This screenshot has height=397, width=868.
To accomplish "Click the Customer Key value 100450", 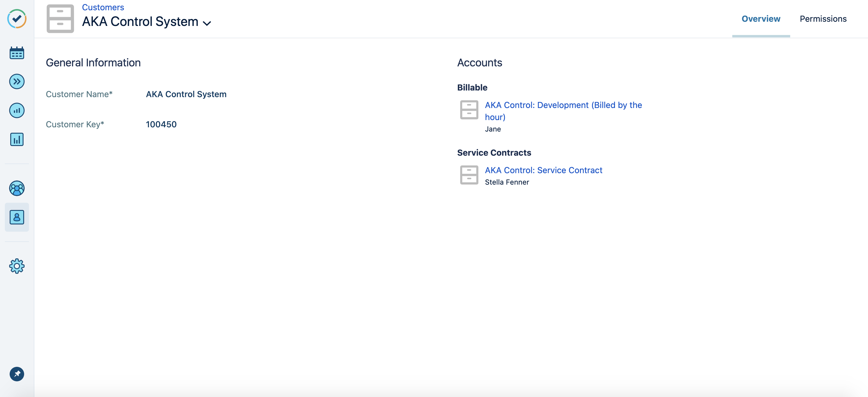I will (x=161, y=124).
